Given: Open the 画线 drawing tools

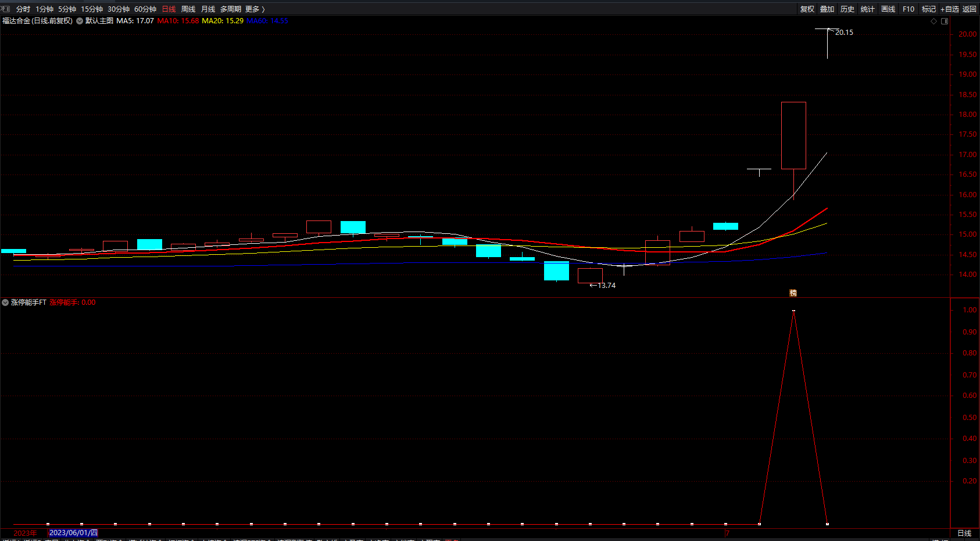Looking at the screenshot, I should (888, 9).
